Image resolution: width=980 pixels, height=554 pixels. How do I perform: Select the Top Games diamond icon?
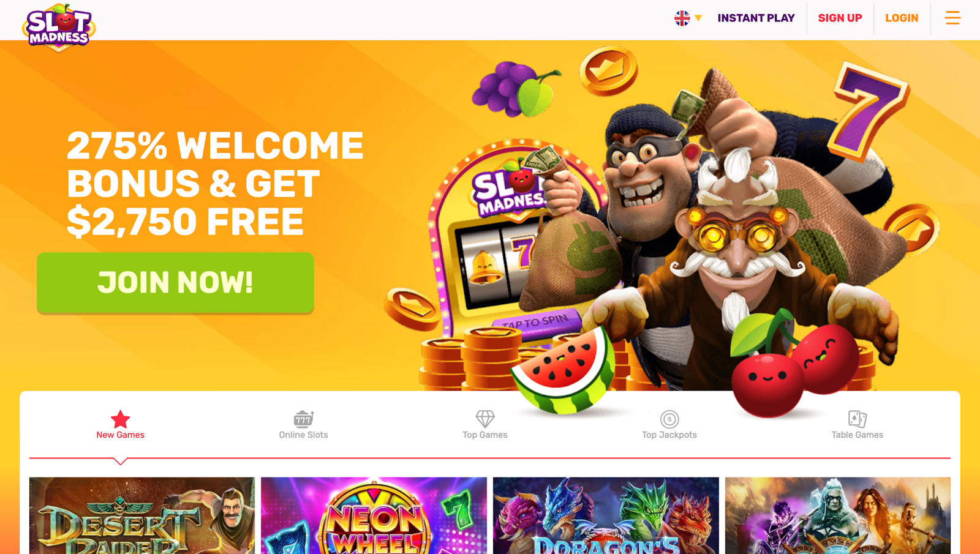pyautogui.click(x=484, y=419)
